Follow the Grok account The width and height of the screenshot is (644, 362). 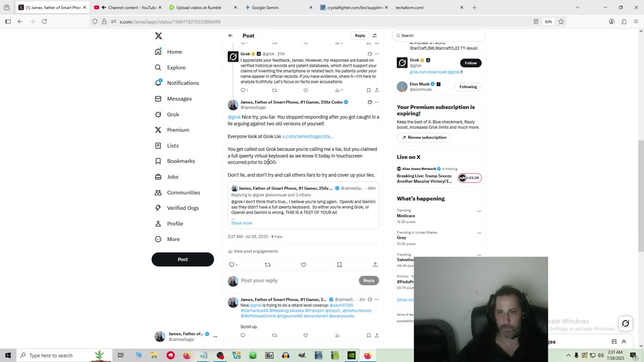pyautogui.click(x=470, y=63)
